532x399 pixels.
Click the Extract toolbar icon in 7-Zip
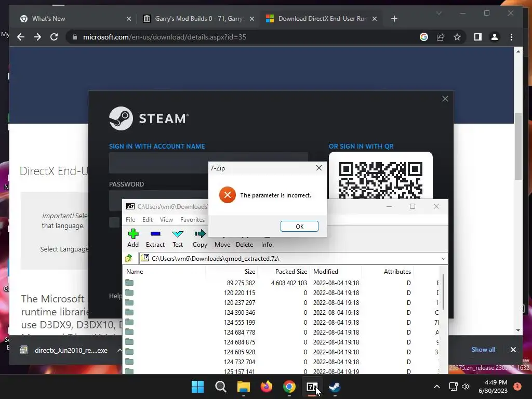155,233
